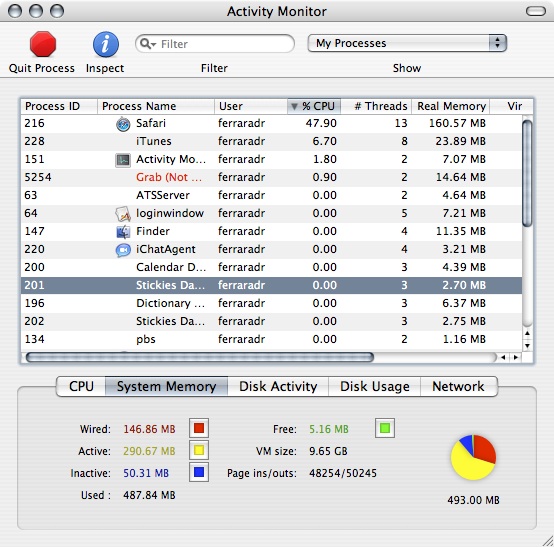Click the green Free color swatch
Screen dimensions: 554x547
click(385, 428)
